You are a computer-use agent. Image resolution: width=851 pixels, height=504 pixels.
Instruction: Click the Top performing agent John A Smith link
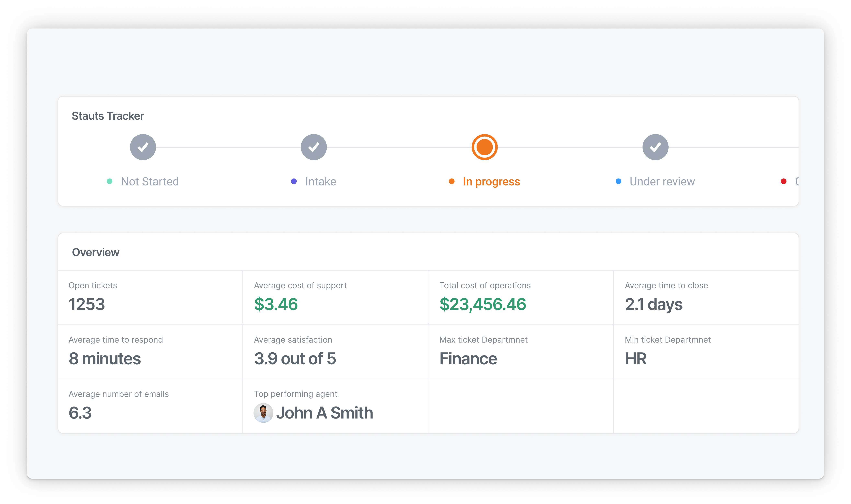pyautogui.click(x=325, y=413)
